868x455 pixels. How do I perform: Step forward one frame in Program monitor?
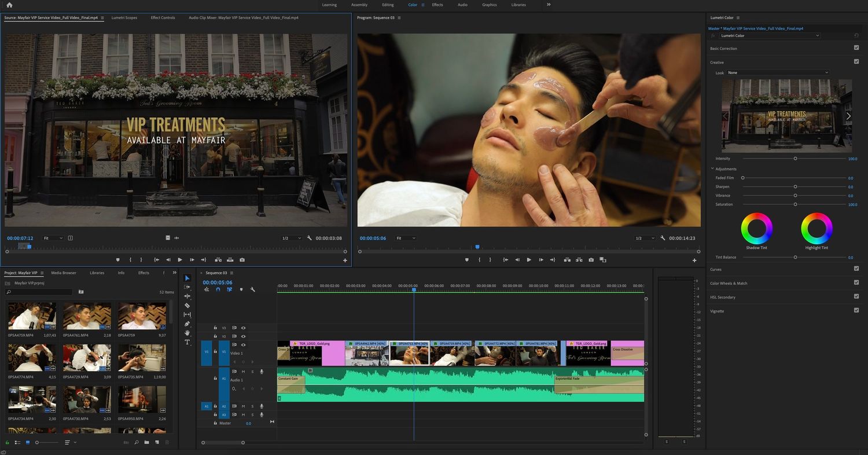pos(541,260)
